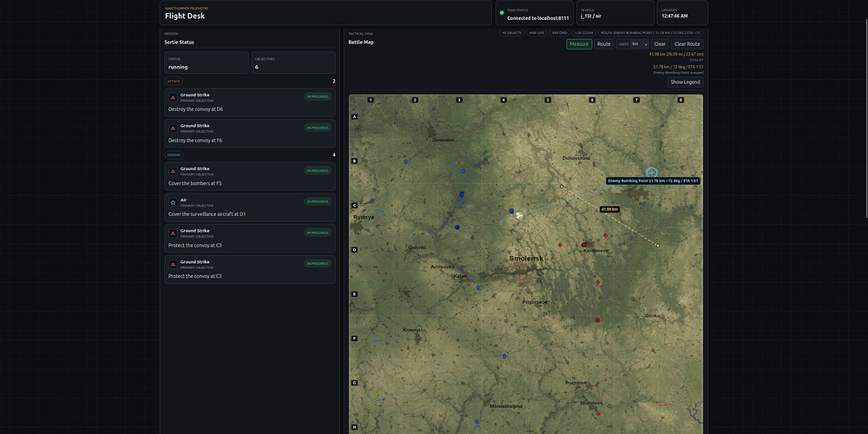Screen dimensions: 868x434
Task: Click the Battle Map heading
Action: [x=361, y=42]
